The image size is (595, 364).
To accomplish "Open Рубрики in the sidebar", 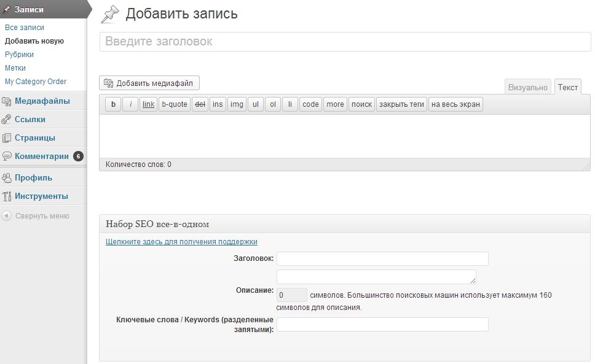I will pyautogui.click(x=19, y=55).
